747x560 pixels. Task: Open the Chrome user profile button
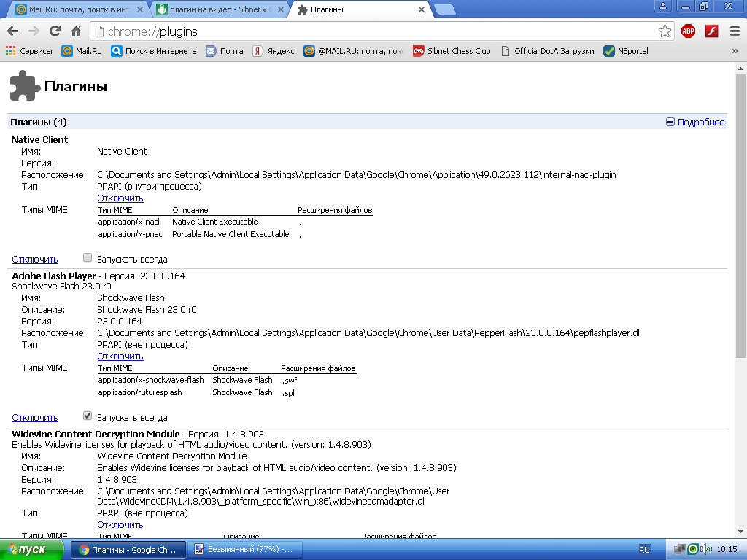(662, 6)
